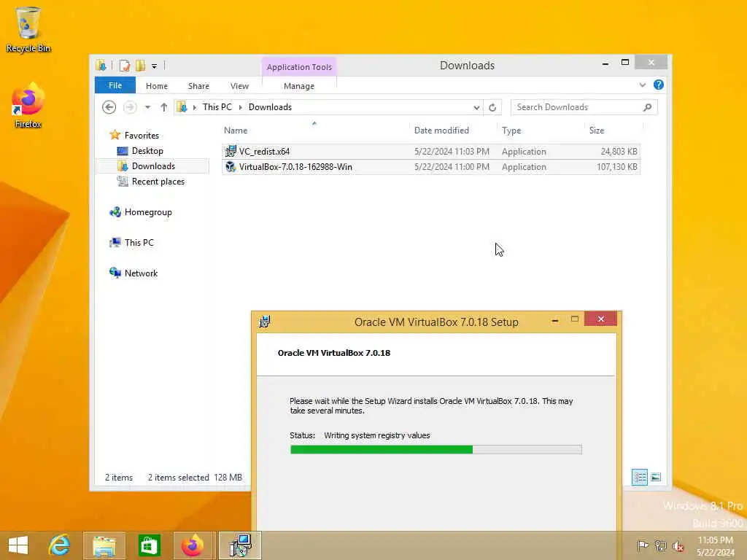This screenshot has height=560, width=747.
Task: Open the Recycle Bin desktop icon
Action: [28, 29]
